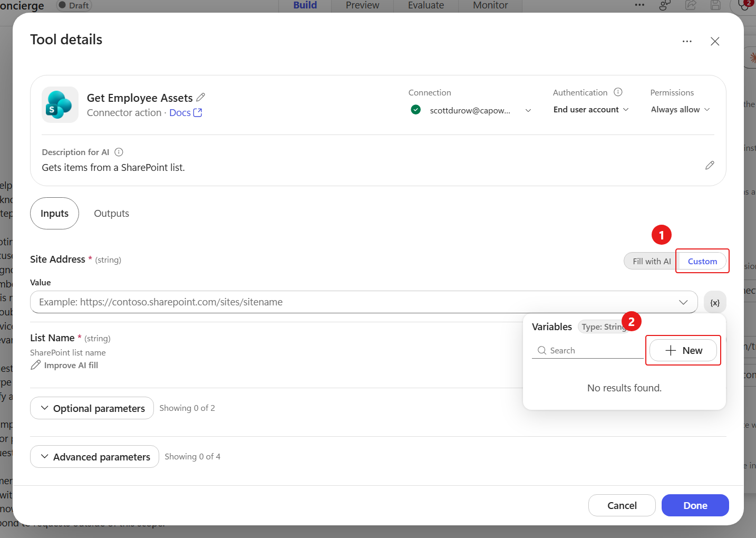The height and width of the screenshot is (538, 756).
Task: Switch to the Outputs tab
Action: pyautogui.click(x=111, y=214)
